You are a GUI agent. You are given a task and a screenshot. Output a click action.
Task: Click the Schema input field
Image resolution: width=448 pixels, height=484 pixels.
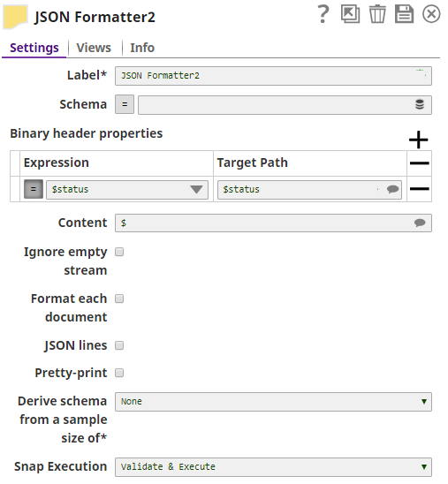[x=285, y=105]
